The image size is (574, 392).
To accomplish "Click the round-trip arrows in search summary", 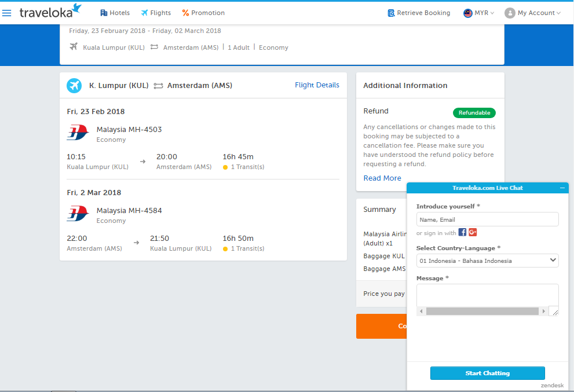I will click(154, 47).
